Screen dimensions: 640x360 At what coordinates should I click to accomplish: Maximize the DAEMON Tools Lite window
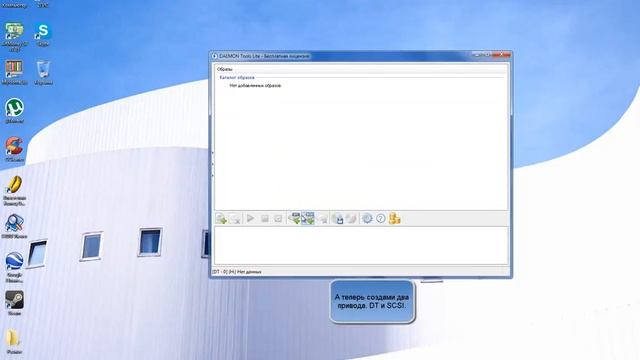coord(487,55)
